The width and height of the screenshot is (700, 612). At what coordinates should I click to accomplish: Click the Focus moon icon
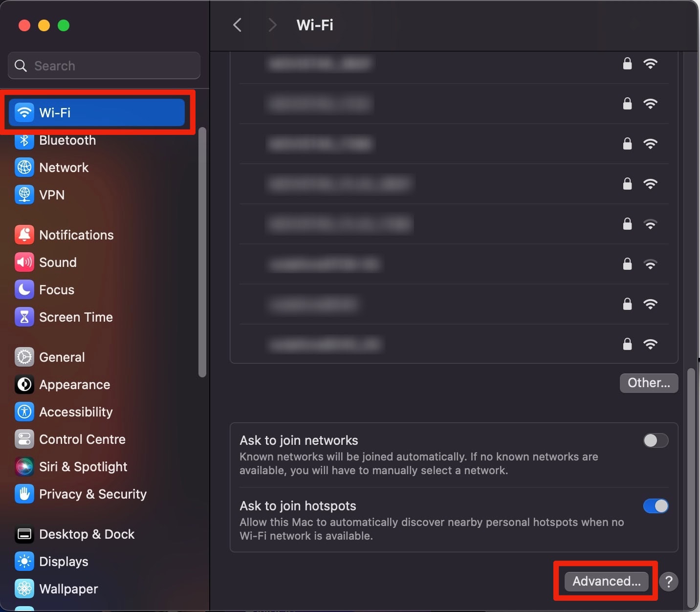click(x=24, y=289)
